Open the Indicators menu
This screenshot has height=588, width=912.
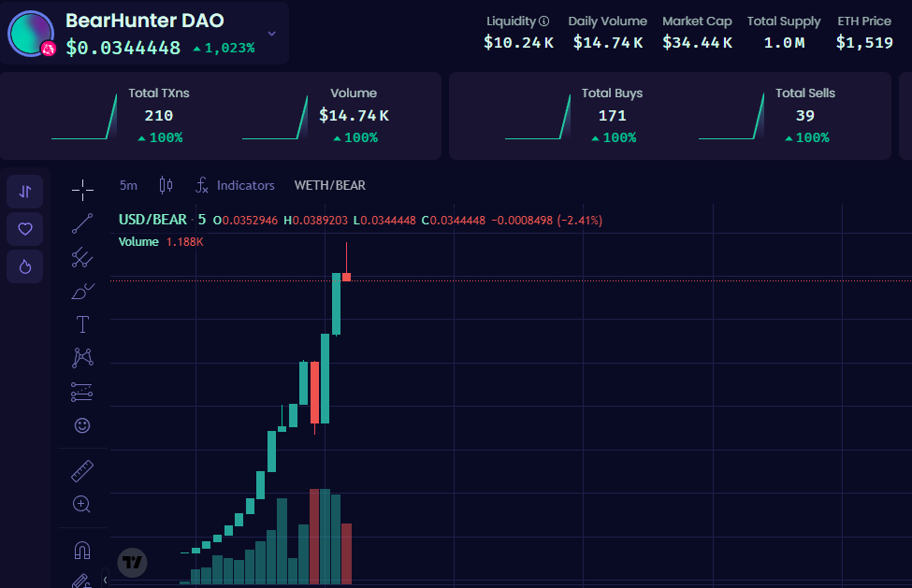235,185
